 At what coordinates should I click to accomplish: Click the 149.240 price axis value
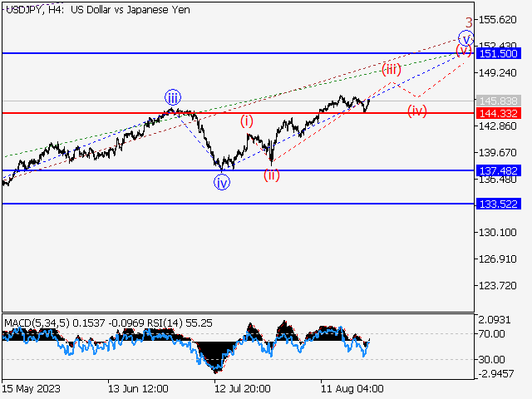click(x=497, y=73)
